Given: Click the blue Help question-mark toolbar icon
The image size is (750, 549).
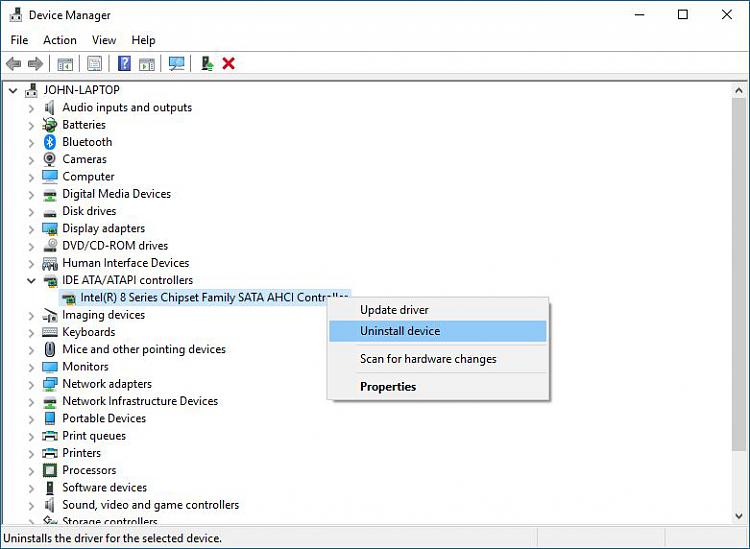Looking at the screenshot, I should point(124,63).
